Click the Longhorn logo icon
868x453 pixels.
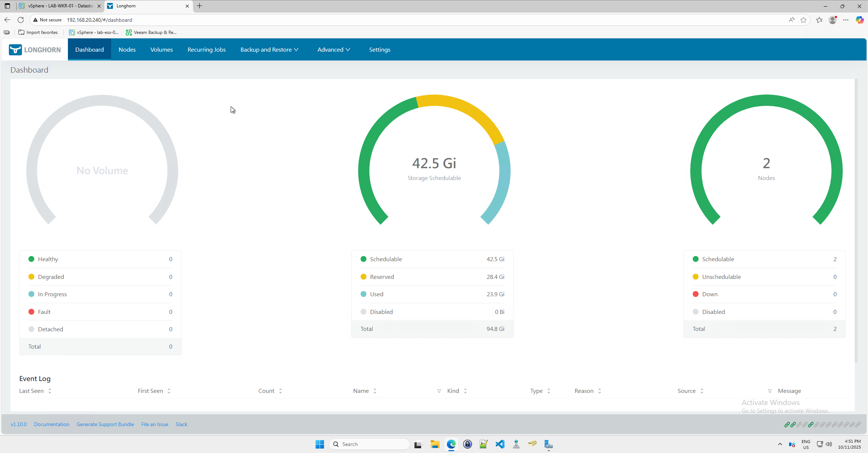pyautogui.click(x=15, y=49)
